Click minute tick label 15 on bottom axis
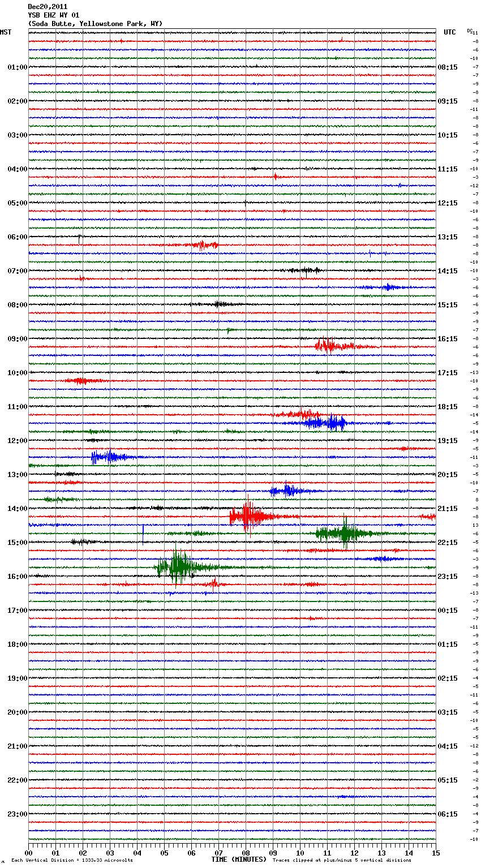The width and height of the screenshot is (481, 868). tap(436, 853)
